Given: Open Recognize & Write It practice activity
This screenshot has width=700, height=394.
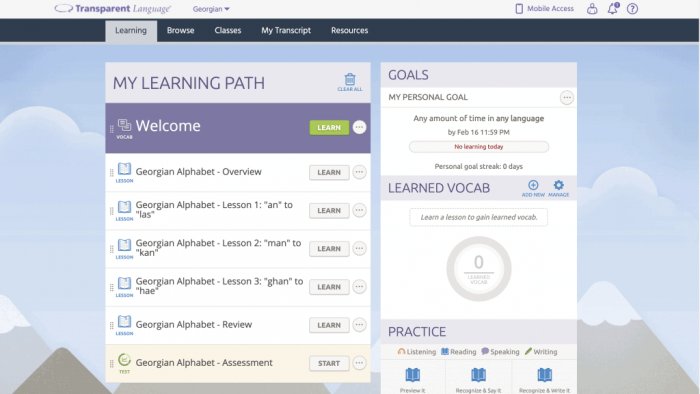Looking at the screenshot, I should pyautogui.click(x=544, y=380).
